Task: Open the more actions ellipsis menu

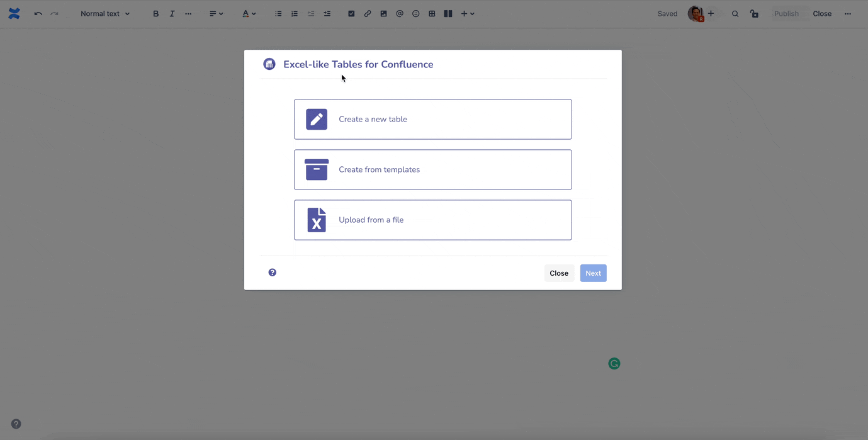Action: tap(848, 14)
